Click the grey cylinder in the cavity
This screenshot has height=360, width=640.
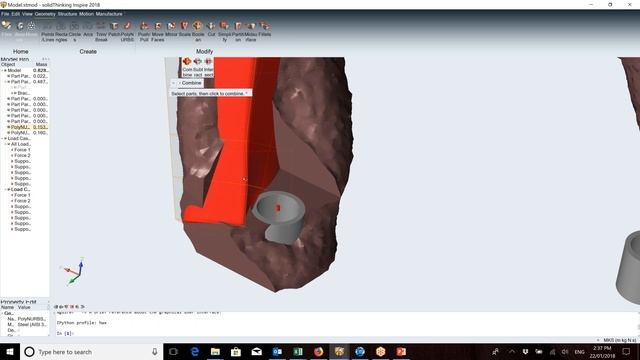[x=280, y=218]
